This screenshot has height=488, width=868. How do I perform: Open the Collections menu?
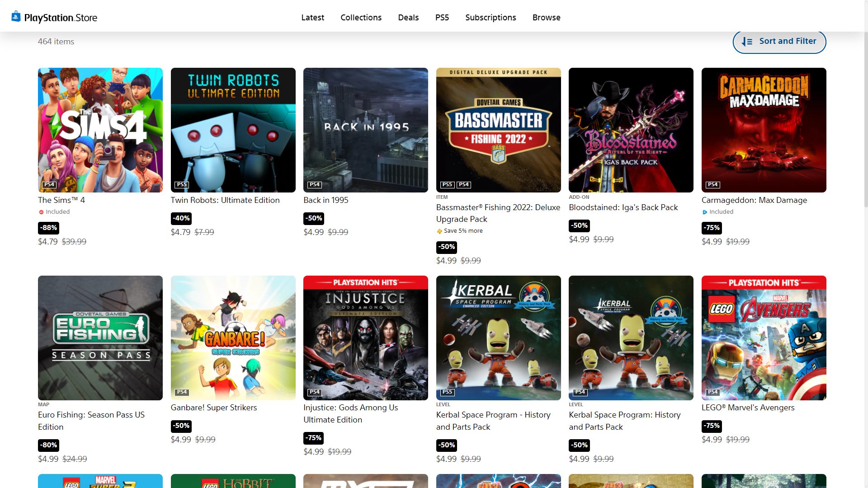click(361, 17)
